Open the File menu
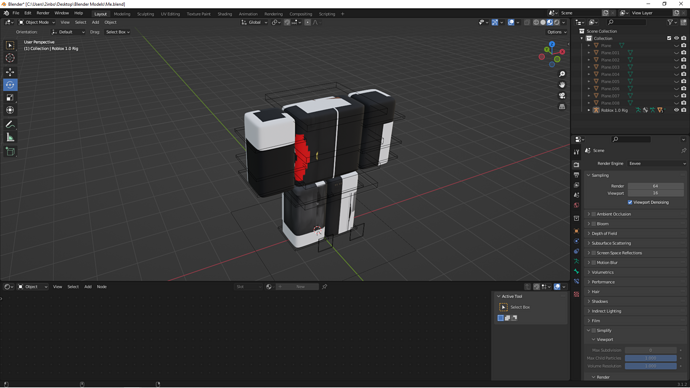Screen dimensions: 690x388 (x=16, y=13)
